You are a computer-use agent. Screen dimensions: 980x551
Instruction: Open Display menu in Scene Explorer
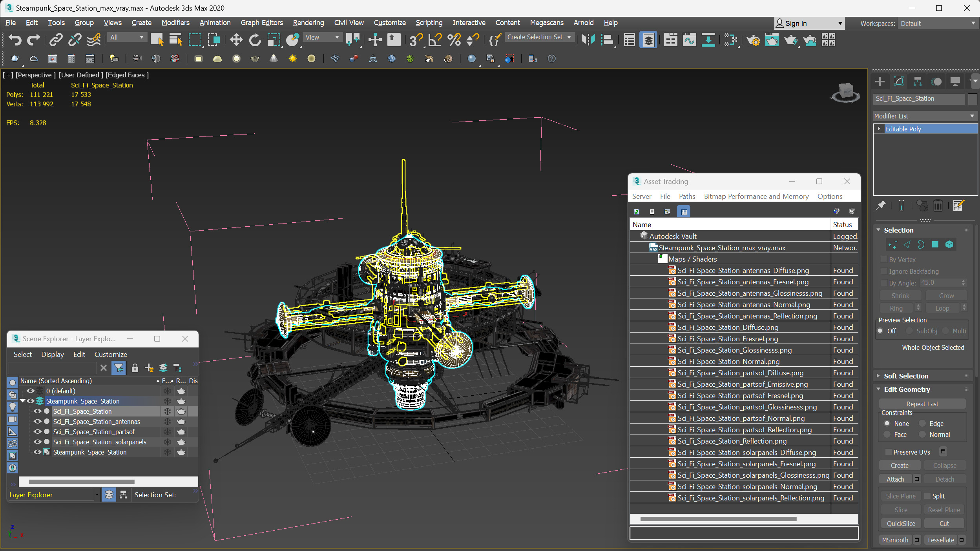[x=53, y=355]
